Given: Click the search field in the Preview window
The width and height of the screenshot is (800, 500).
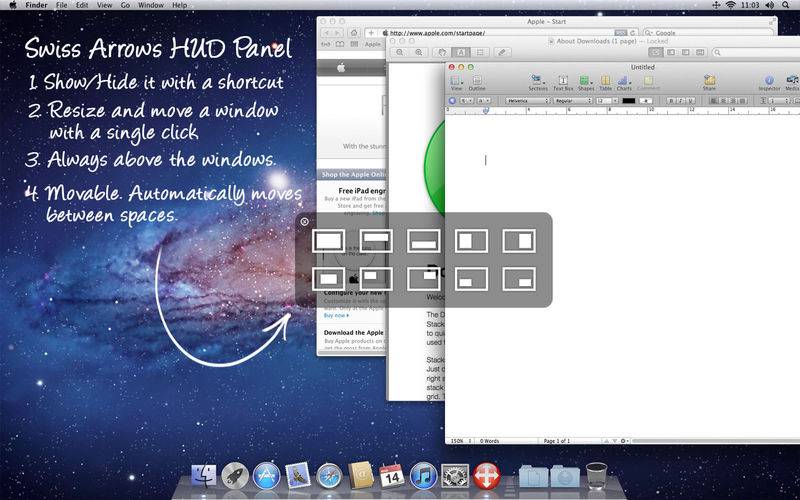Looking at the screenshot, I should click(758, 53).
